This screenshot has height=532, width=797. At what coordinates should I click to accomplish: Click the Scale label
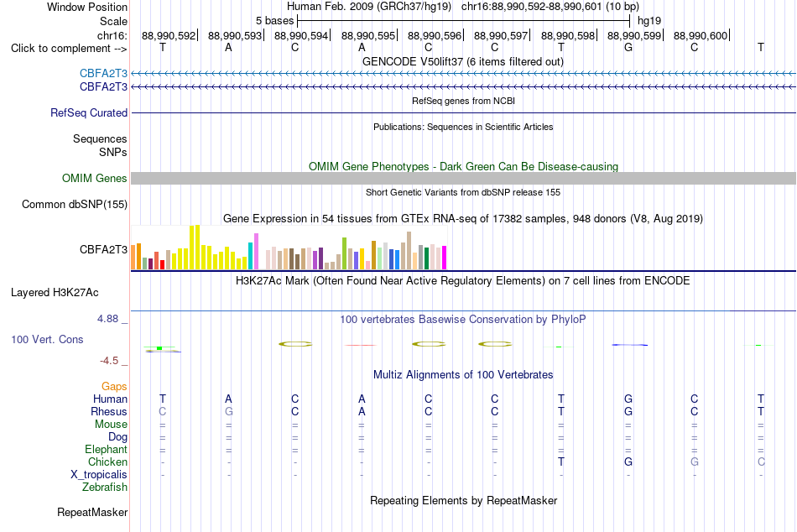tap(113, 21)
